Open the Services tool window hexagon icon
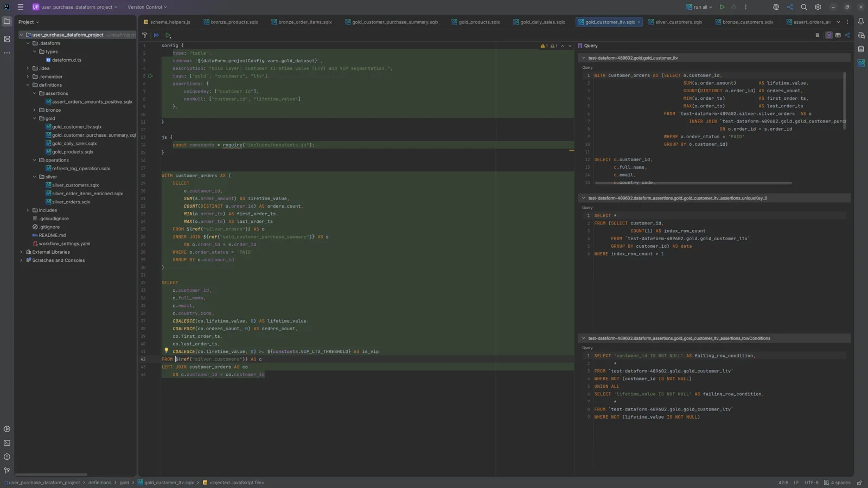This screenshot has width=868, height=488. 7,429
